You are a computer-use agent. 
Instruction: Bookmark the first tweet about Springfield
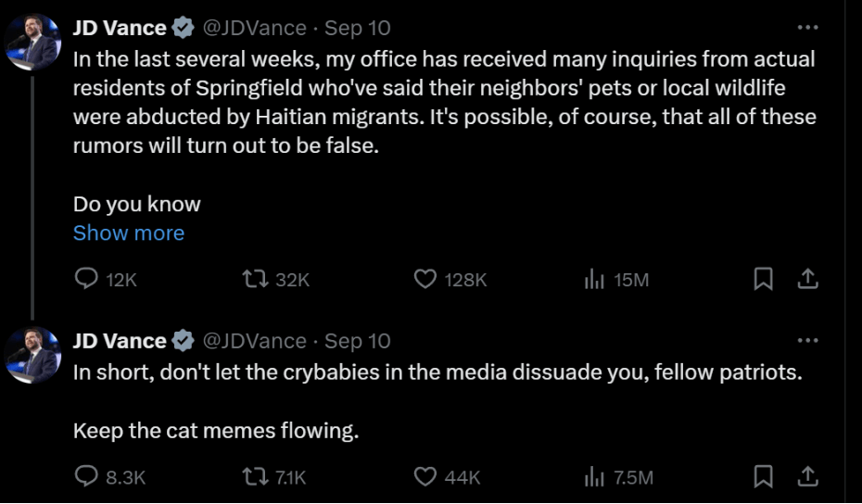[763, 279]
